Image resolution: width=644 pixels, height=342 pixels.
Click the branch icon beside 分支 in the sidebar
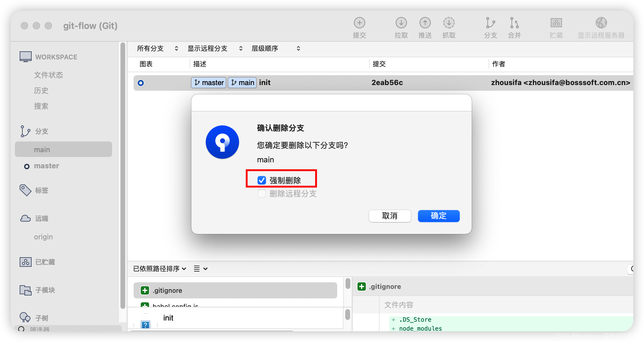click(x=25, y=131)
